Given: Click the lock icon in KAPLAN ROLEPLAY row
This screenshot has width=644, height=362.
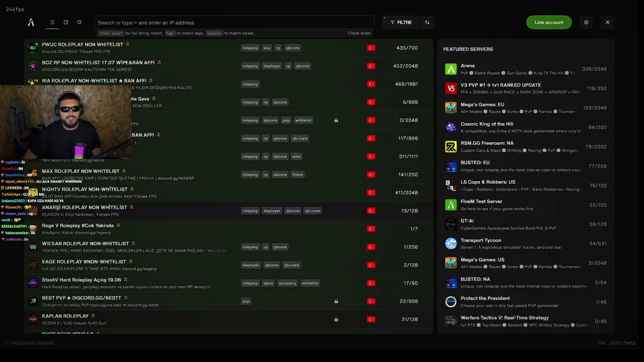Looking at the screenshot, I should point(336,319).
